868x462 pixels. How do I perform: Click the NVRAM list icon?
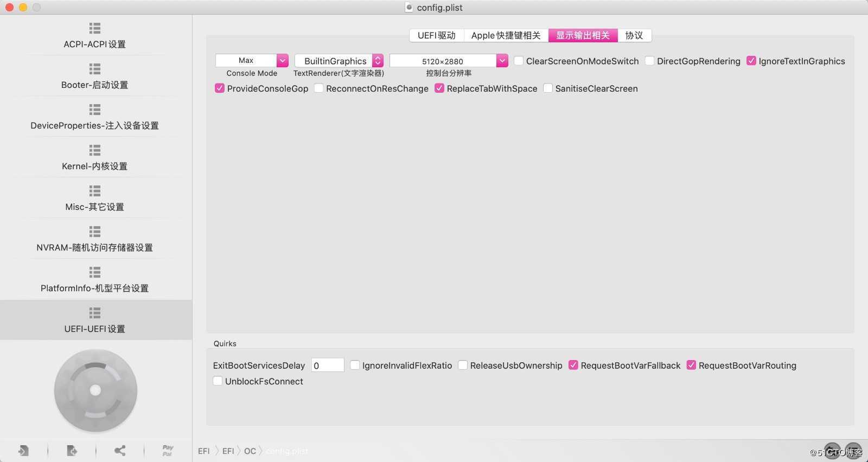pyautogui.click(x=95, y=232)
